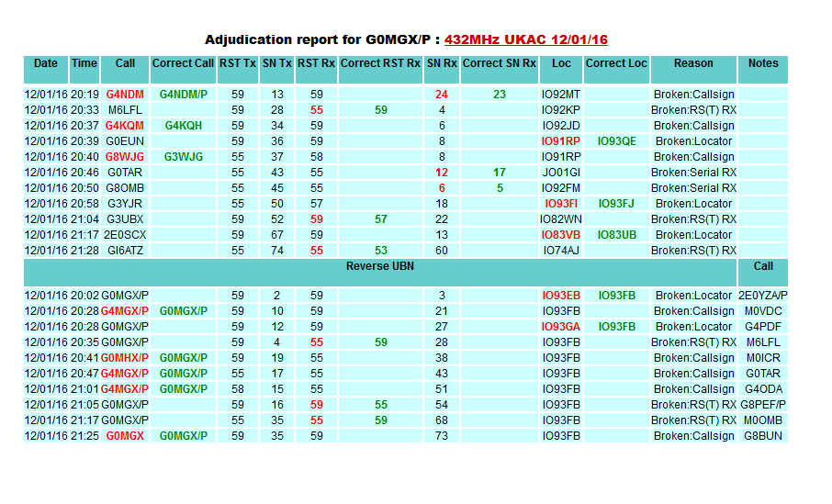Select the corrected callsign G4NDM/P
This screenshot has height=504, width=832.
pos(183,95)
